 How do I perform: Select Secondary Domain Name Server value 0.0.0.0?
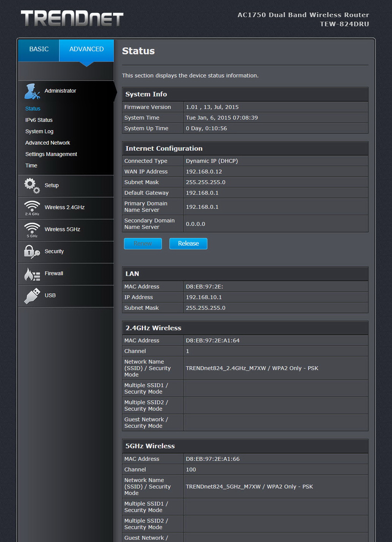195,224
